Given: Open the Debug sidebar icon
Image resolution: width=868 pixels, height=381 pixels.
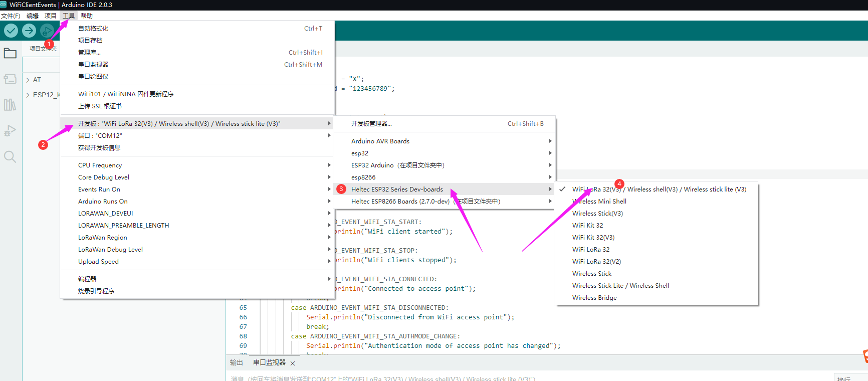Looking at the screenshot, I should click(10, 131).
